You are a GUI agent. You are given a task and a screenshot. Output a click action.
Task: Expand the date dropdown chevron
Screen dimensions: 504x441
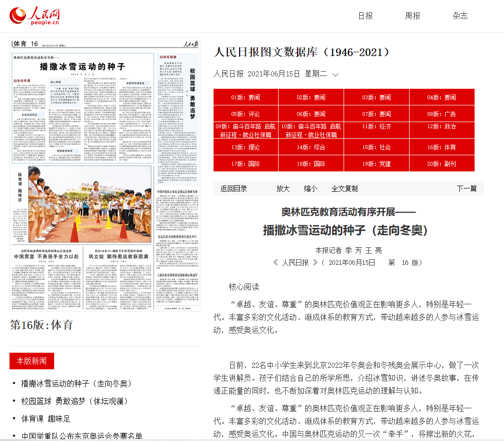pyautogui.click(x=336, y=75)
